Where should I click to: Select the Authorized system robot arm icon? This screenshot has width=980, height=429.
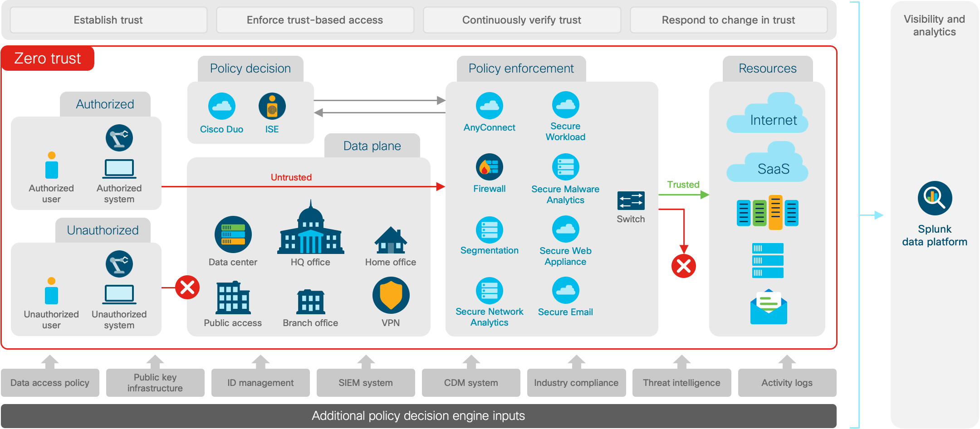tap(119, 138)
